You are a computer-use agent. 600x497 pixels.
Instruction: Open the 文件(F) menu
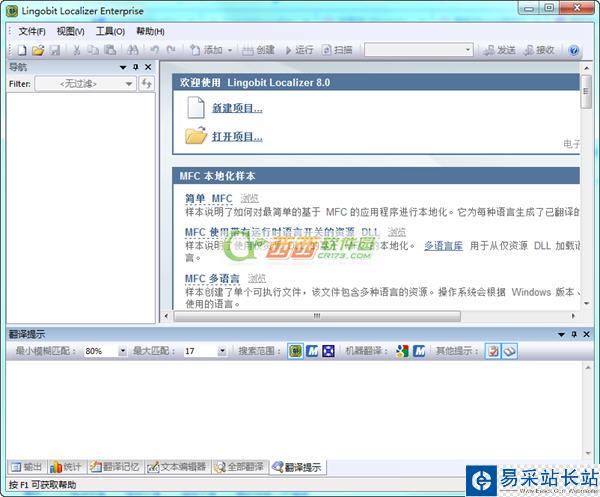pos(32,31)
